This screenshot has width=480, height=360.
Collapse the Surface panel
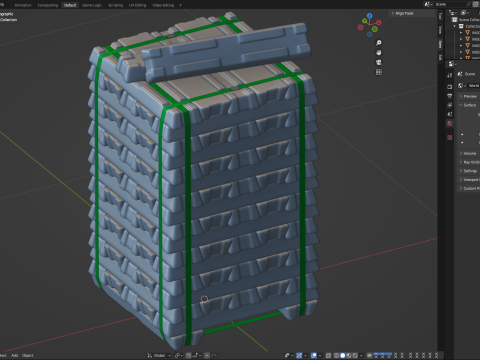(x=468, y=105)
